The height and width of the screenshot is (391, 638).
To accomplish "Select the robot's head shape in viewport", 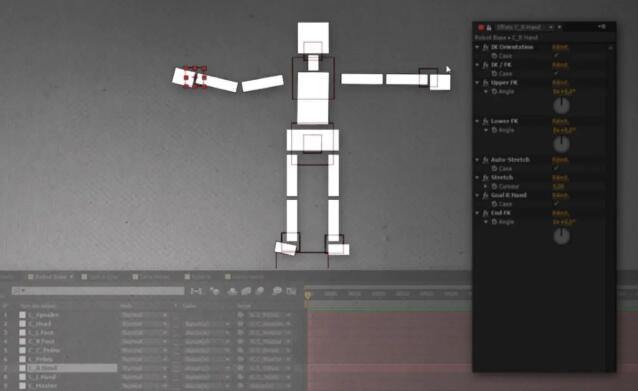I will click(x=313, y=37).
